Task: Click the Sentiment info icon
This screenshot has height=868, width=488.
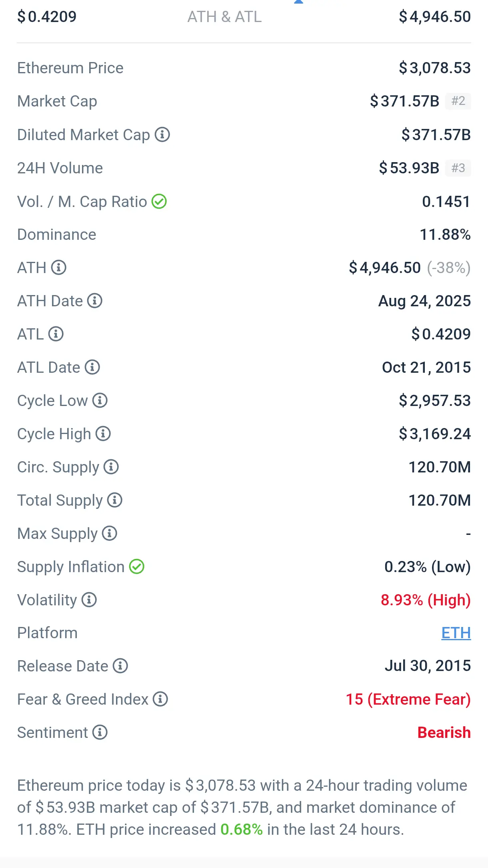Action: [x=100, y=732]
